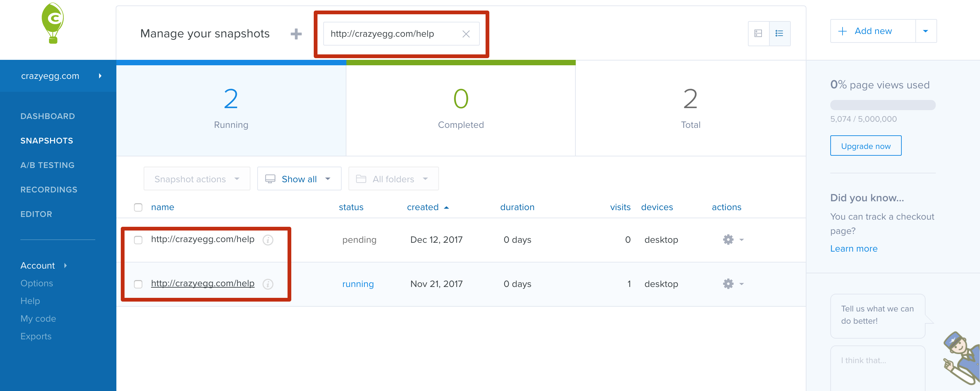Click the Nov 21, 2017 date cell
This screenshot has width=980, height=391.
[436, 284]
